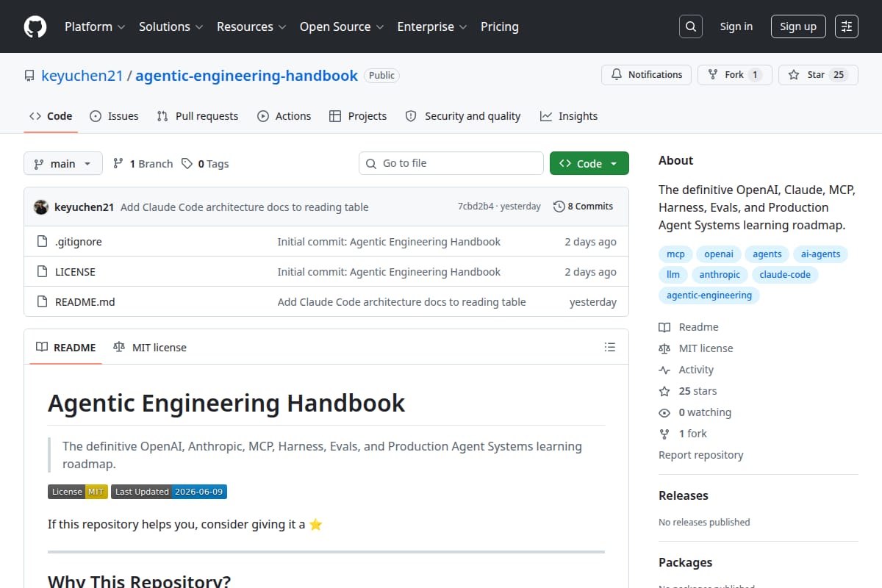View 0 watching list
This screenshot has height=588, width=882.
pos(695,412)
